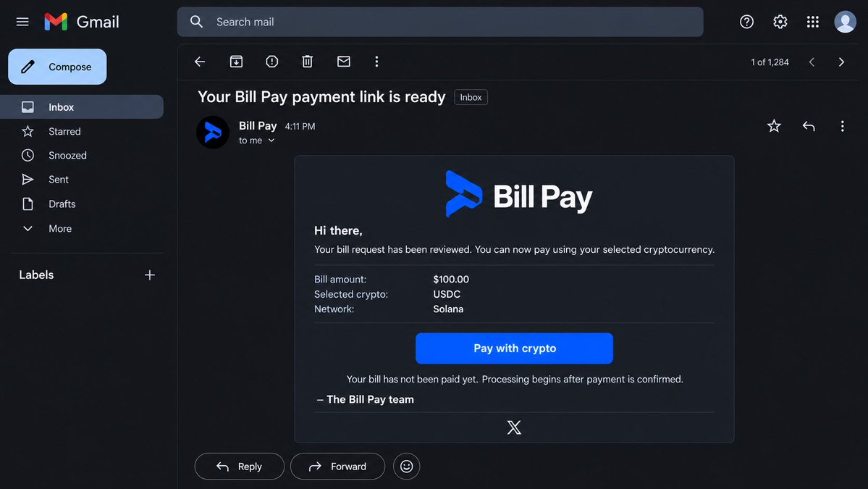Open the account profile avatar
Image resolution: width=868 pixels, height=489 pixels.
tap(845, 22)
